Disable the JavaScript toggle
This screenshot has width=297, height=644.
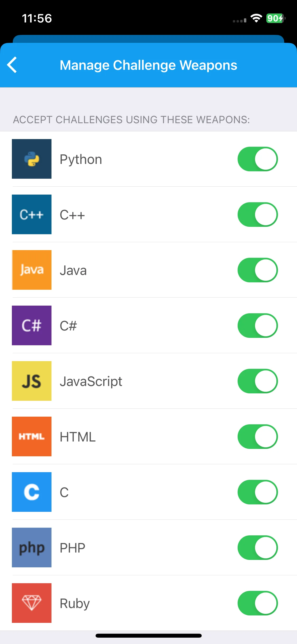[258, 381]
